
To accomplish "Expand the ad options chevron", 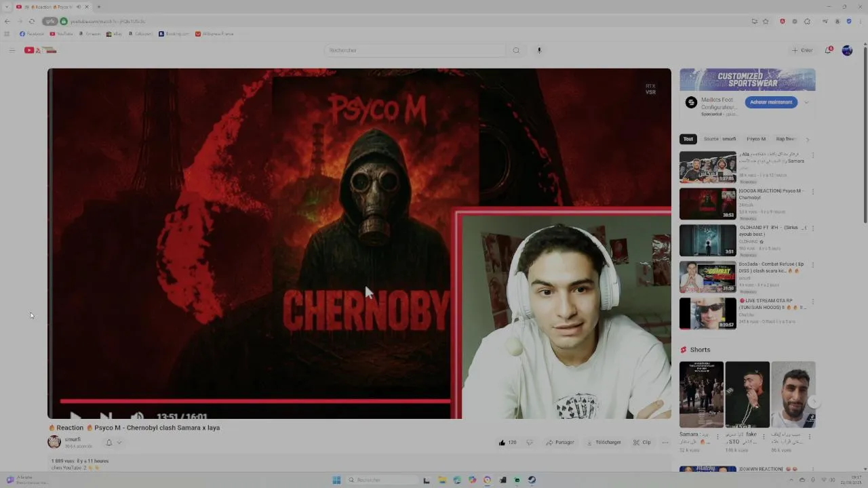I will [806, 102].
